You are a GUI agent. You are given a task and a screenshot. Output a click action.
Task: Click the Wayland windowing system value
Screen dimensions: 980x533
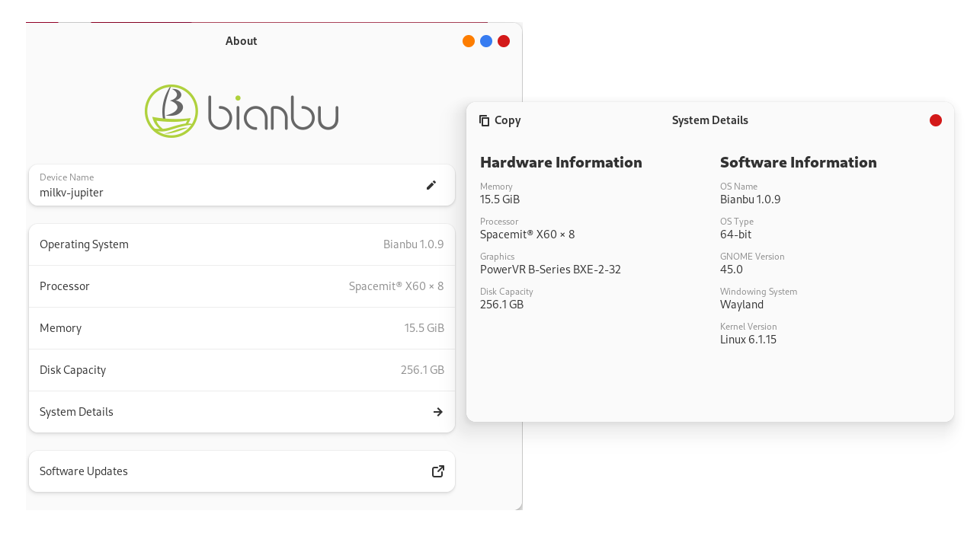[x=741, y=305]
